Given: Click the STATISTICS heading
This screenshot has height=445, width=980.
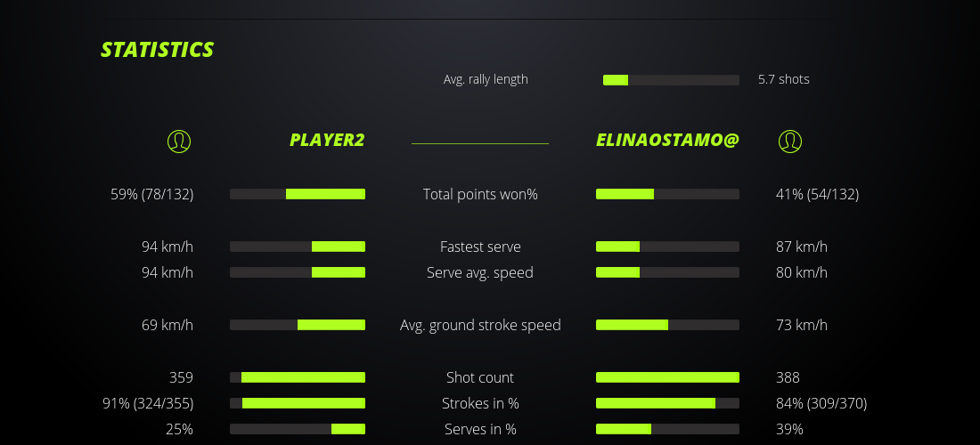Looking at the screenshot, I should click(158, 50).
